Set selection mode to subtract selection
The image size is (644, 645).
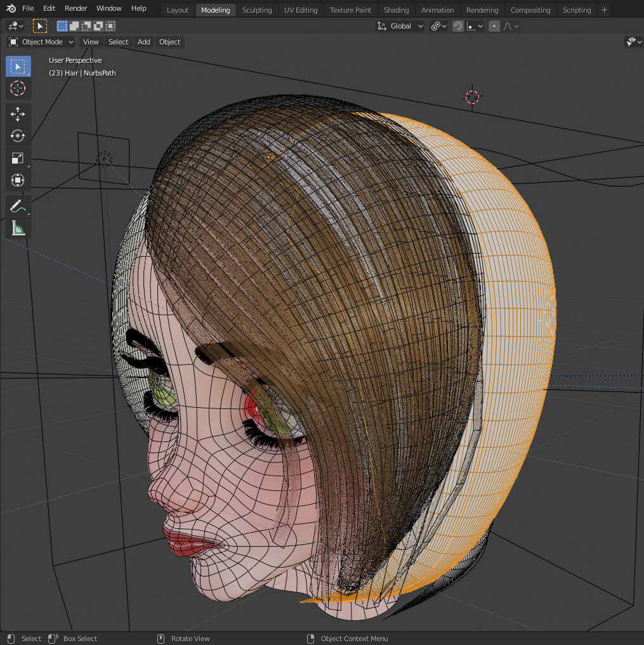(x=86, y=27)
